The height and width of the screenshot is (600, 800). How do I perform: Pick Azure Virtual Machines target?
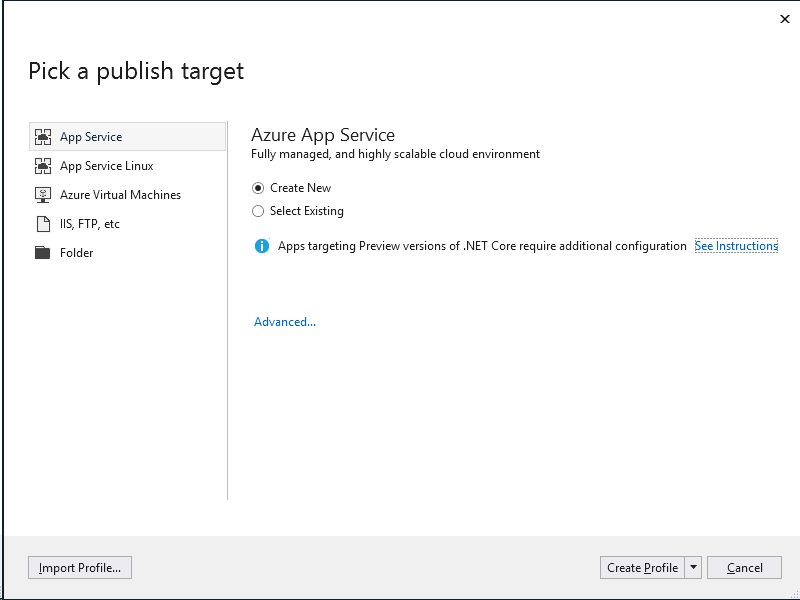pos(128,195)
